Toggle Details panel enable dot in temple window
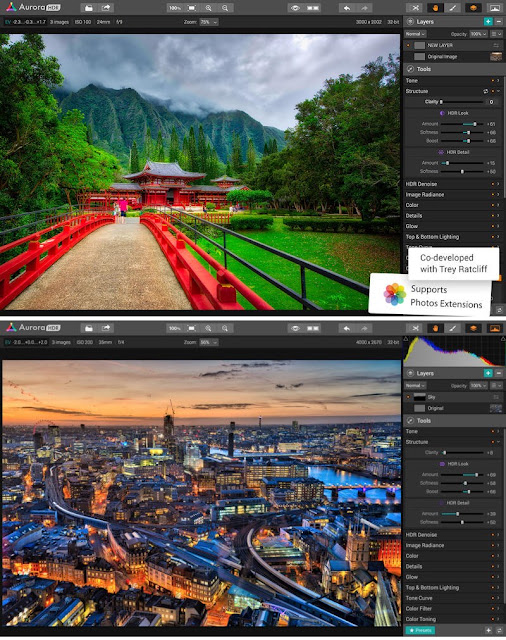The height and width of the screenshot is (640, 506). click(x=493, y=216)
